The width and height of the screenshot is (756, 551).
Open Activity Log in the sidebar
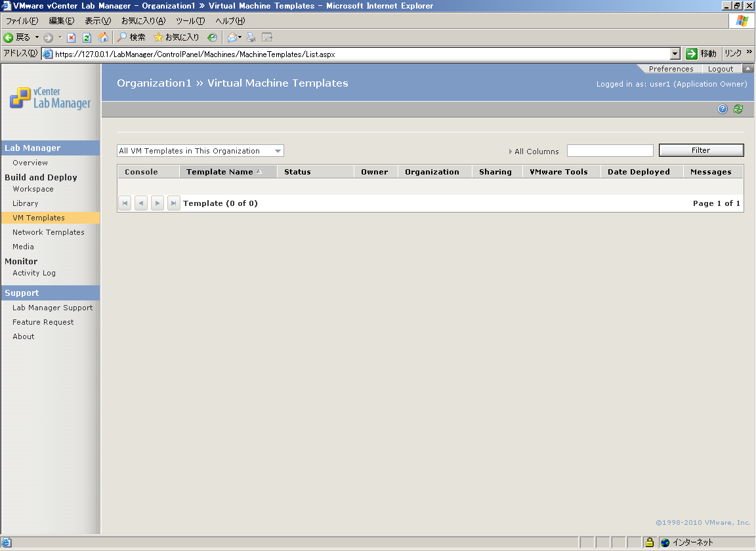[x=33, y=273]
